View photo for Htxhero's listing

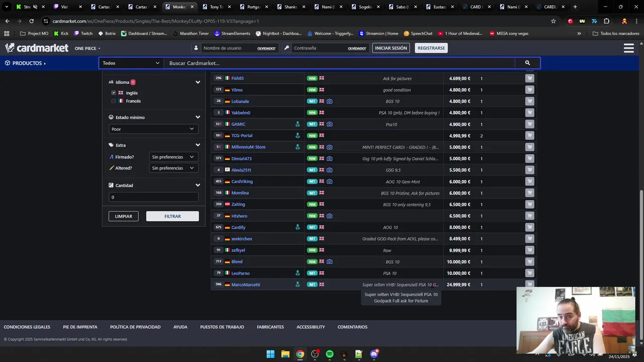pos(330,216)
